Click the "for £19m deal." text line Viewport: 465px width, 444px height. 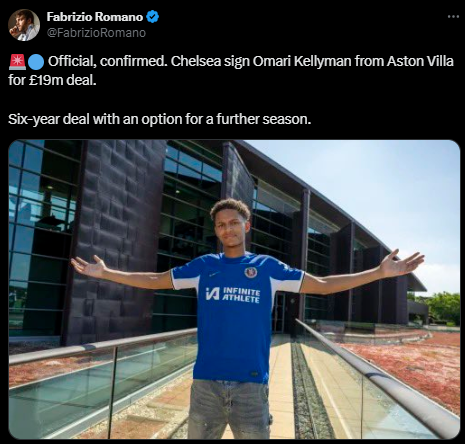pyautogui.click(x=52, y=80)
